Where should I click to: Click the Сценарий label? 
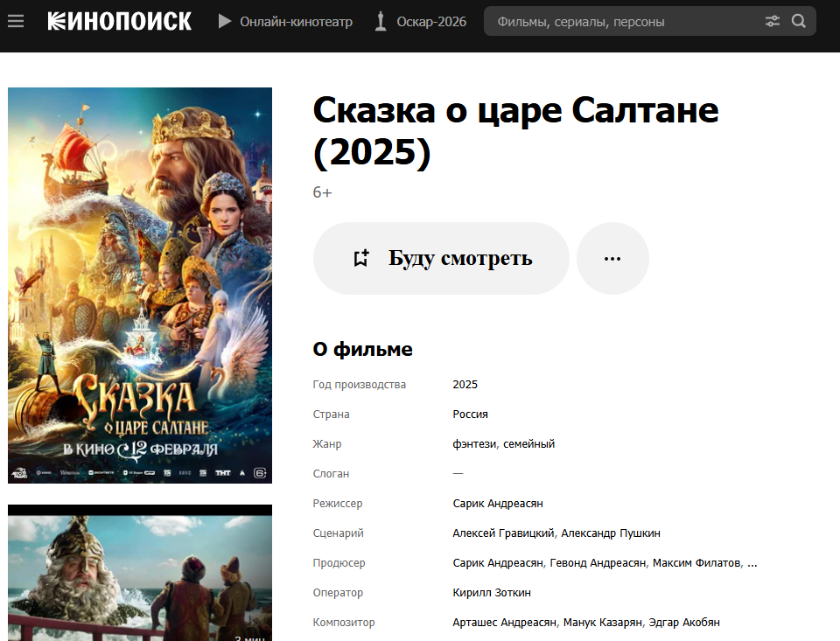tap(338, 533)
